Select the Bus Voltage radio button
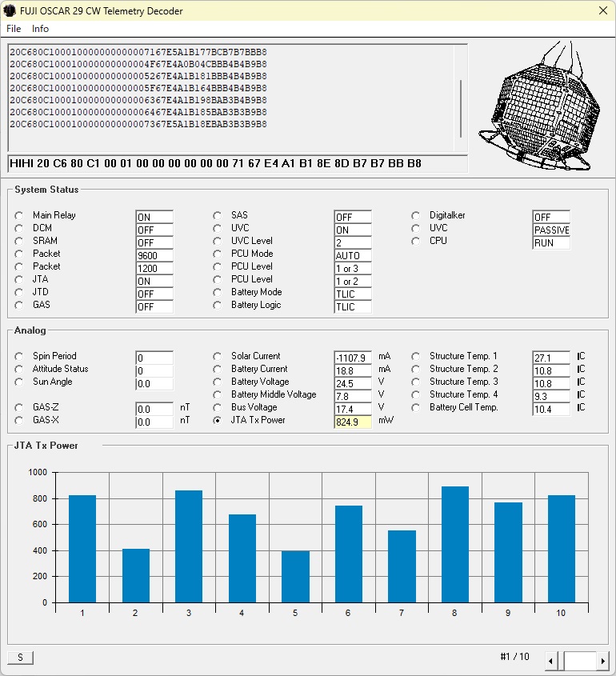This screenshot has width=616, height=676. point(218,408)
